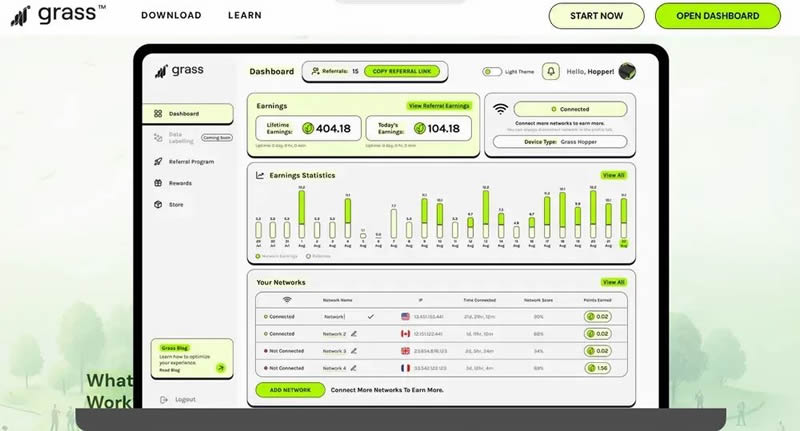Edit Network 3 name with pencil icon
The height and width of the screenshot is (431, 800).
(x=354, y=351)
